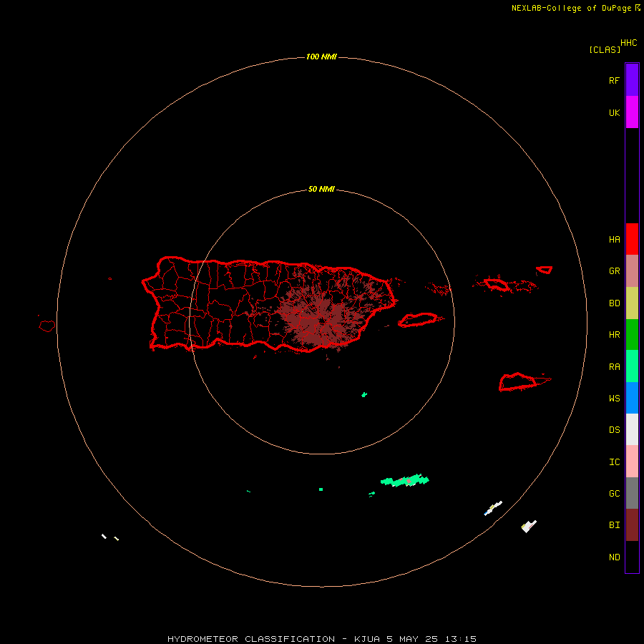This screenshot has height=644, width=644.
Task: Click the BI dark red legend swatch
Action: pos(632,525)
